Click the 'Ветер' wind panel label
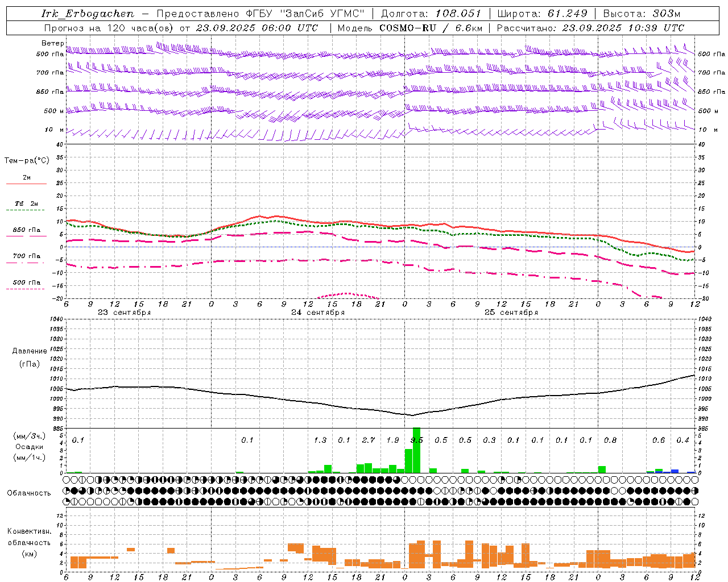Screen dimensions: 728x582 point(52,43)
